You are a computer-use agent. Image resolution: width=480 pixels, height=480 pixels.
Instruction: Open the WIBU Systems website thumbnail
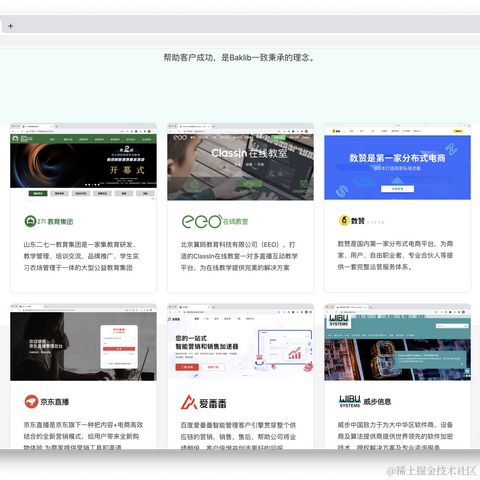click(397, 342)
